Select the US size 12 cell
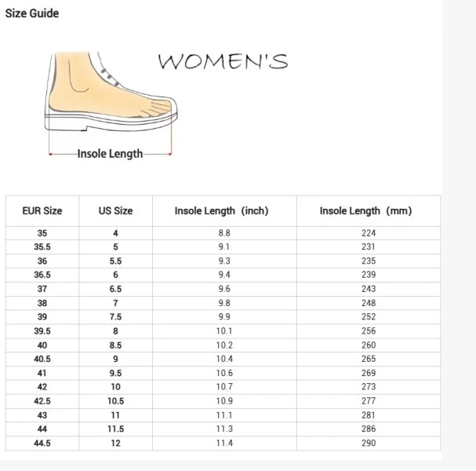This screenshot has height=471, width=476. click(115, 444)
